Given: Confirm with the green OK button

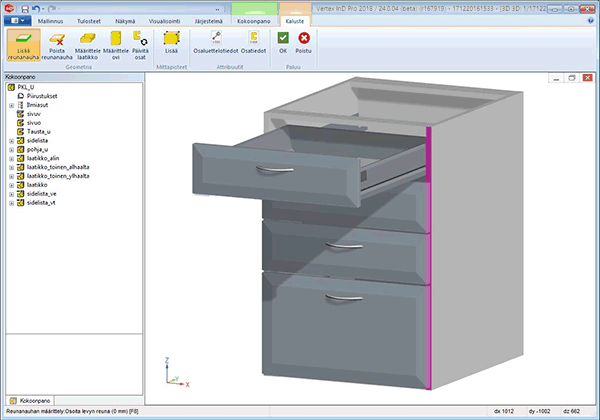Looking at the screenshot, I should [x=283, y=43].
